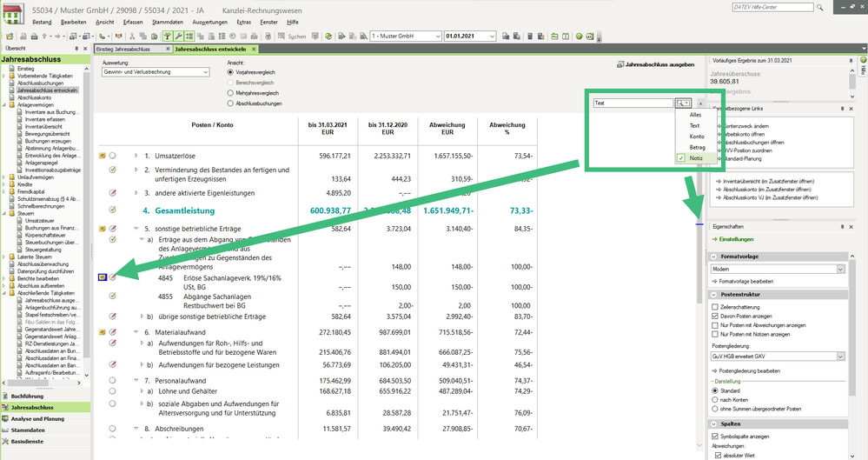This screenshot has width=868, height=460.
Task: Click the note icon next to Umsatzerlöse
Action: click(103, 155)
